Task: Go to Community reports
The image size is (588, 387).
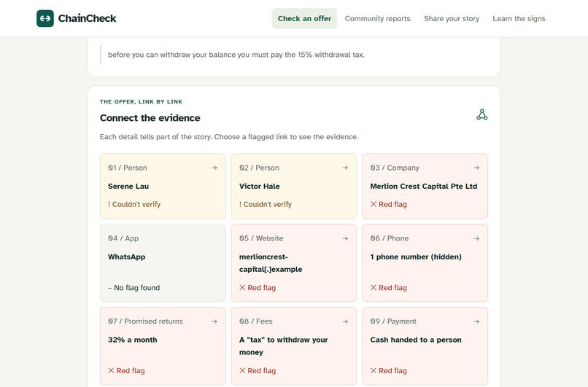Action: click(377, 18)
